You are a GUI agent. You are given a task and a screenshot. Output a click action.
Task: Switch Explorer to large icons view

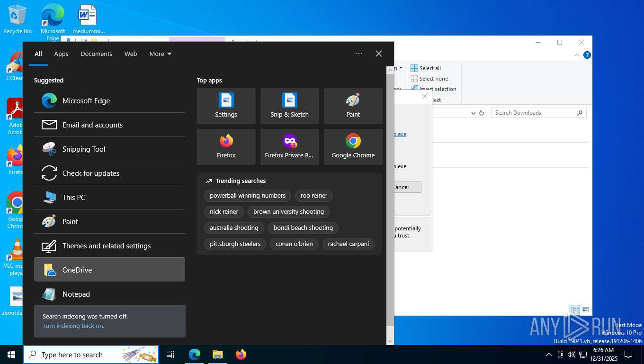click(585, 310)
